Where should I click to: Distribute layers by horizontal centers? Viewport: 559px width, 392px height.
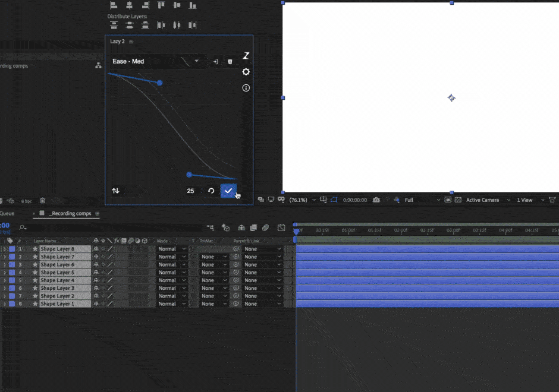pyautogui.click(x=177, y=25)
